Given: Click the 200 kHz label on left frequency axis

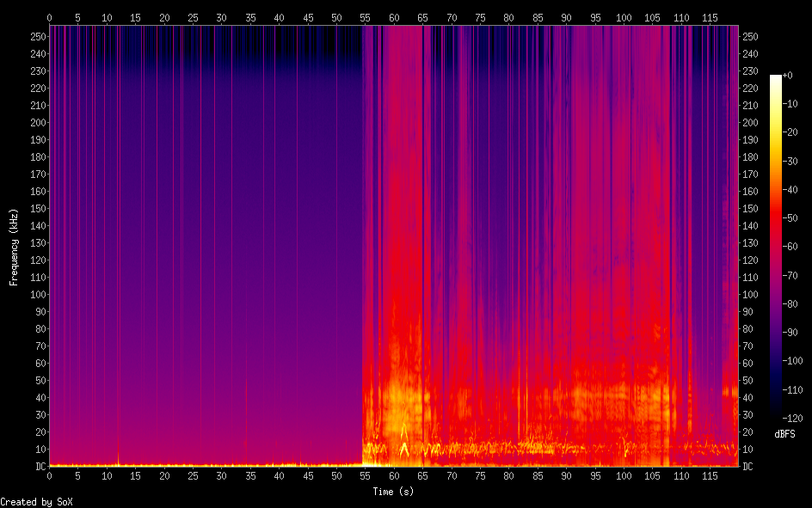Looking at the screenshot, I should 37,123.
